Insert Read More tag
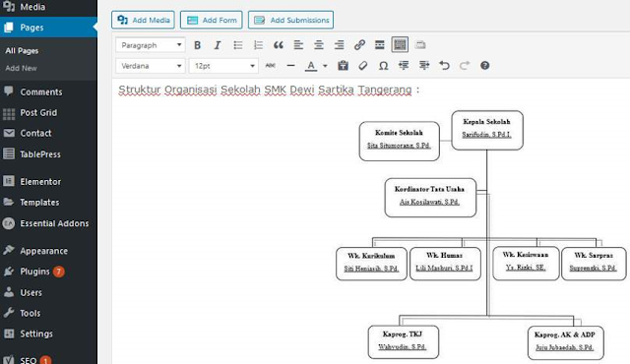This screenshot has height=364, width=630. [380, 45]
